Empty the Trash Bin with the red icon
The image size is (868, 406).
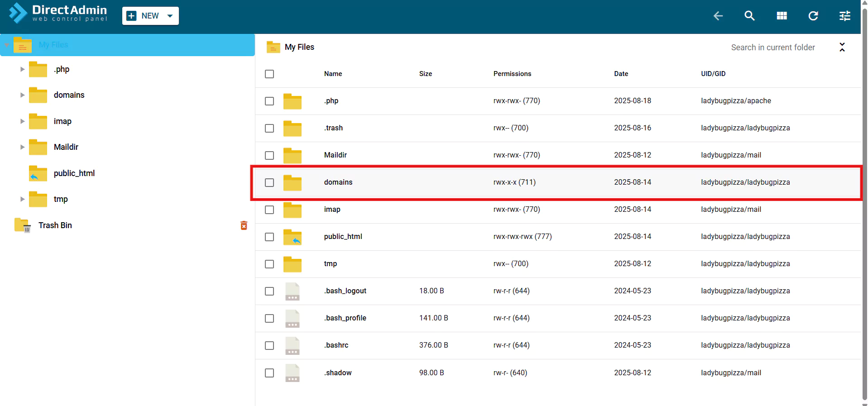coord(244,225)
